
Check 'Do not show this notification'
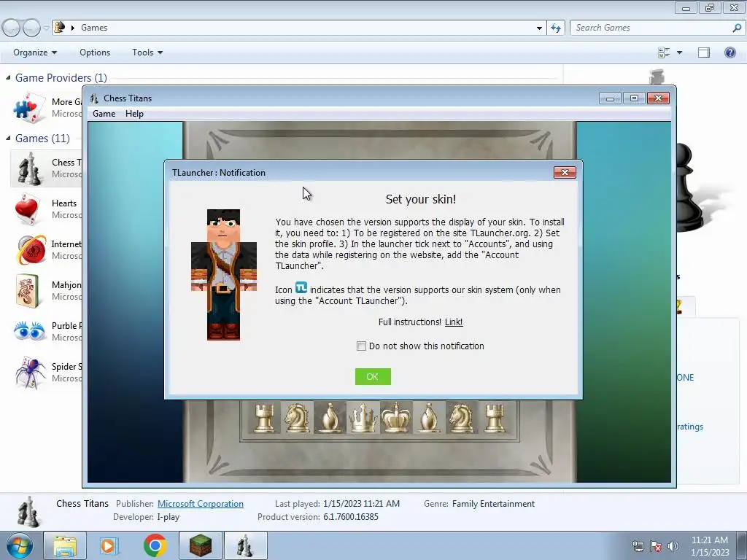coord(361,346)
